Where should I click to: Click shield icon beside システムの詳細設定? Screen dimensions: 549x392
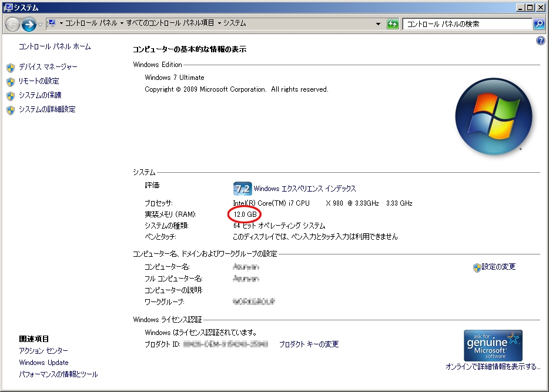click(x=11, y=110)
